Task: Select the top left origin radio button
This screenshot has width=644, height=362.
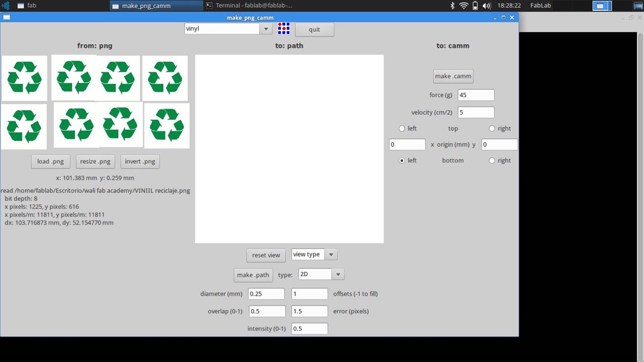Action: [401, 128]
